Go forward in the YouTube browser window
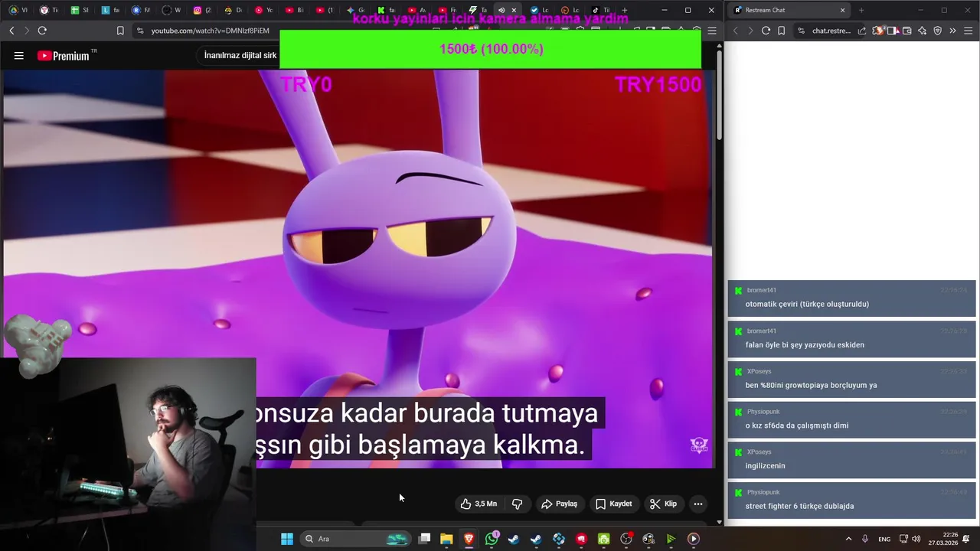 point(26,31)
